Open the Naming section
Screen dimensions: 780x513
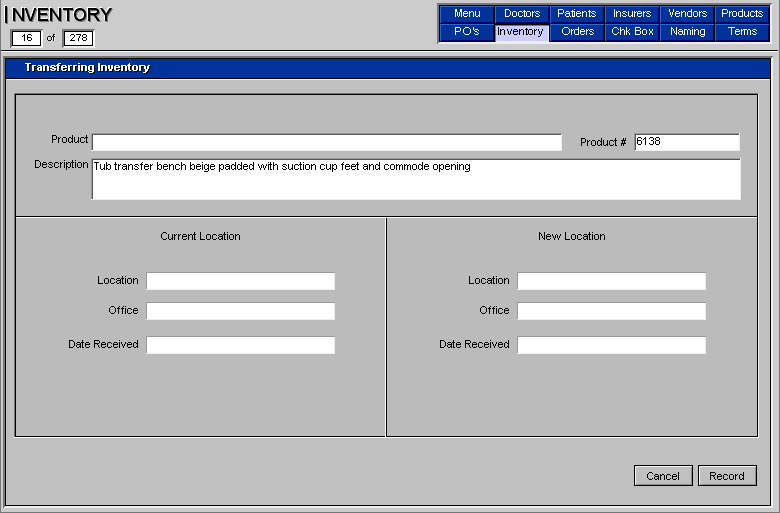click(x=687, y=32)
